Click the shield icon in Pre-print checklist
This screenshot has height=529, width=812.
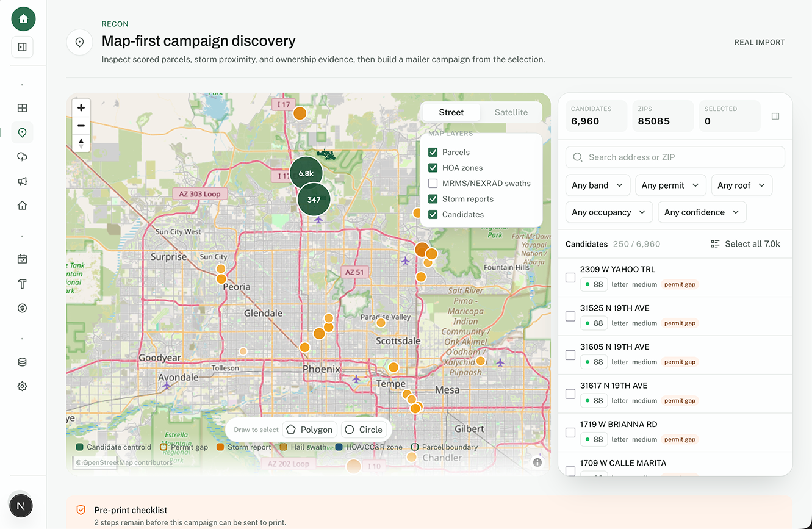point(81,510)
